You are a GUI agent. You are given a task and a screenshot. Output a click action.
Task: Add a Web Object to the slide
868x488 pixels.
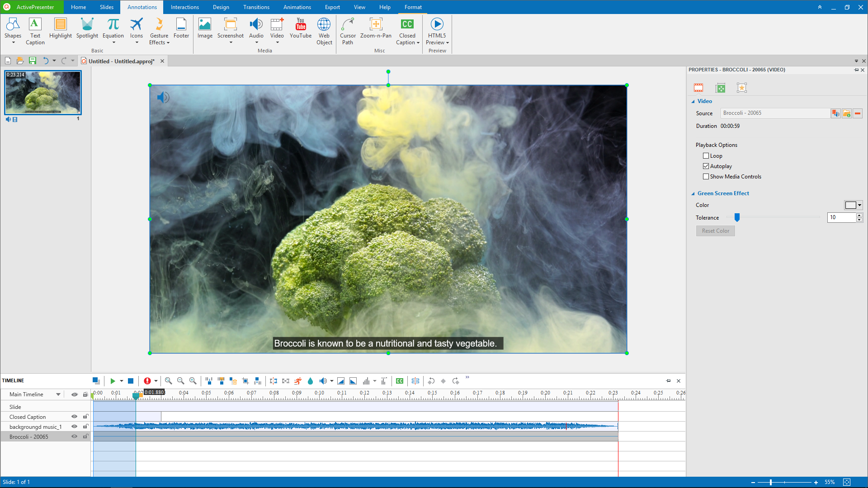[x=324, y=30]
